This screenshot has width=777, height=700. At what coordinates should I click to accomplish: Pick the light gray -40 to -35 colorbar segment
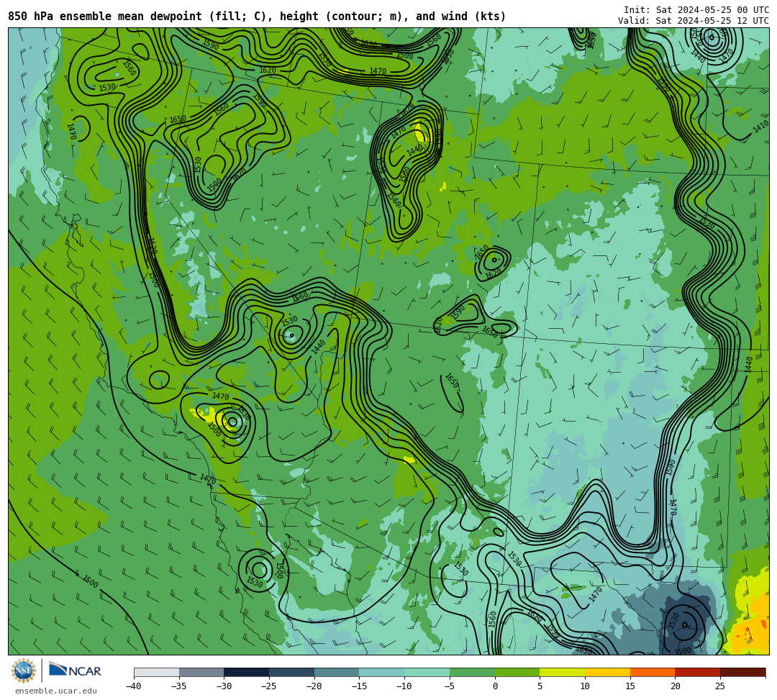[x=157, y=672]
